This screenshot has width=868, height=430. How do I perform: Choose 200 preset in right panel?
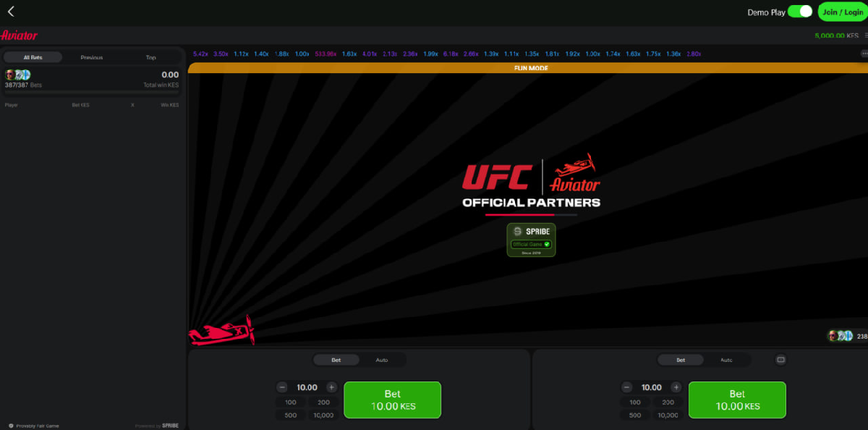668,402
